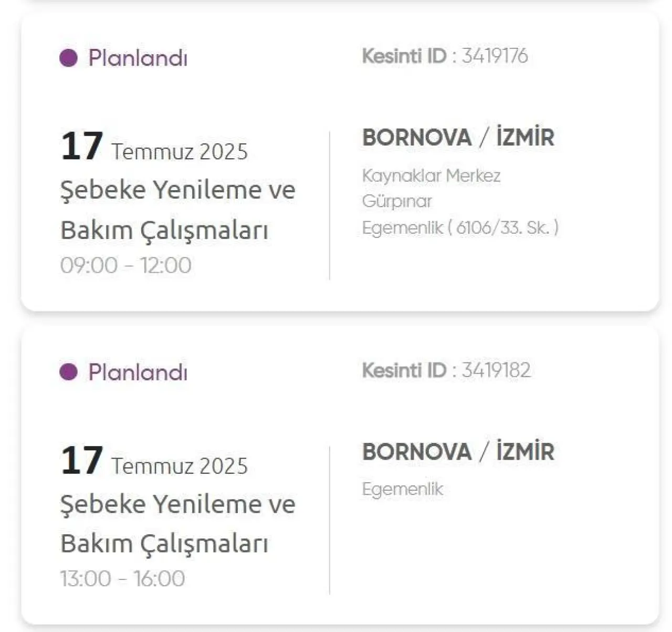The height and width of the screenshot is (632, 672).
Task: Select the 17 Temmuz 2025 date in the second card
Action: click(154, 461)
